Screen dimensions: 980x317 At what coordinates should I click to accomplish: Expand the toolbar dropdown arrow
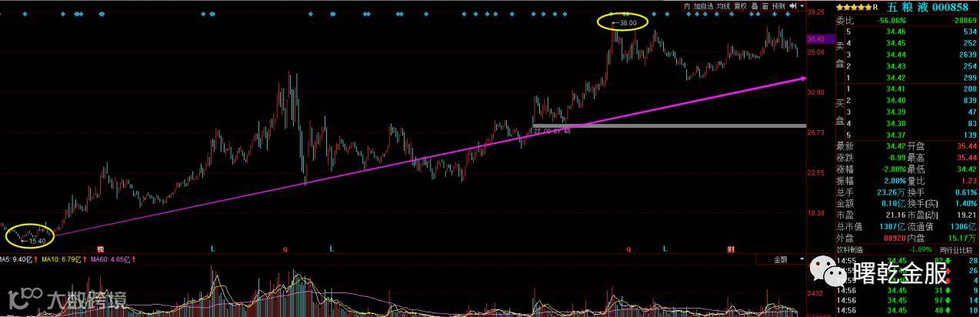[x=802, y=5]
